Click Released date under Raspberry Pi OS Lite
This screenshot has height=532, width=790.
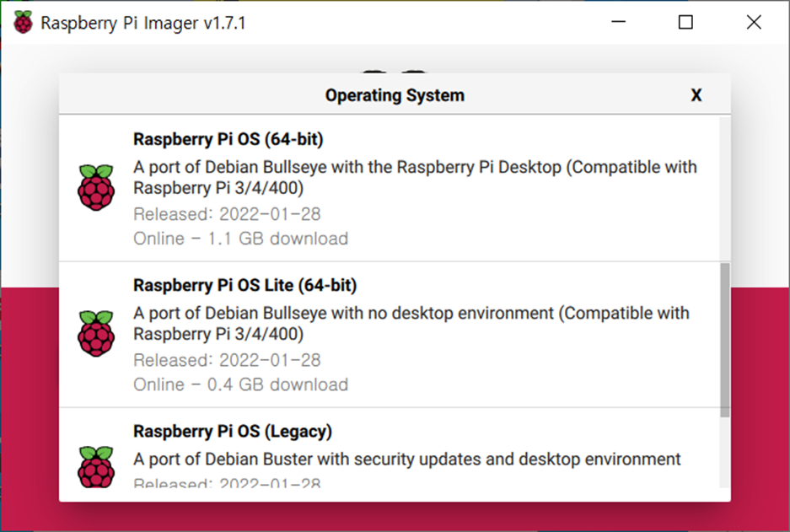click(x=228, y=360)
